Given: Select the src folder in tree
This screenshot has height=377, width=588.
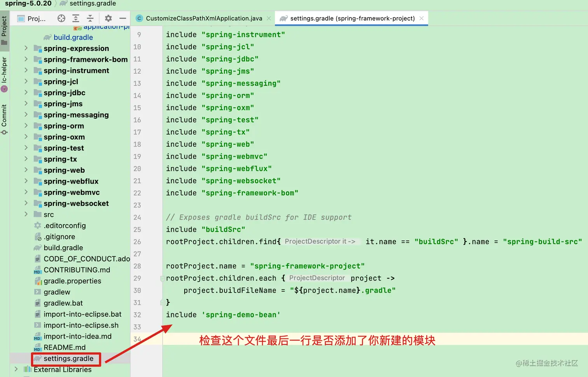Looking at the screenshot, I should 49,214.
